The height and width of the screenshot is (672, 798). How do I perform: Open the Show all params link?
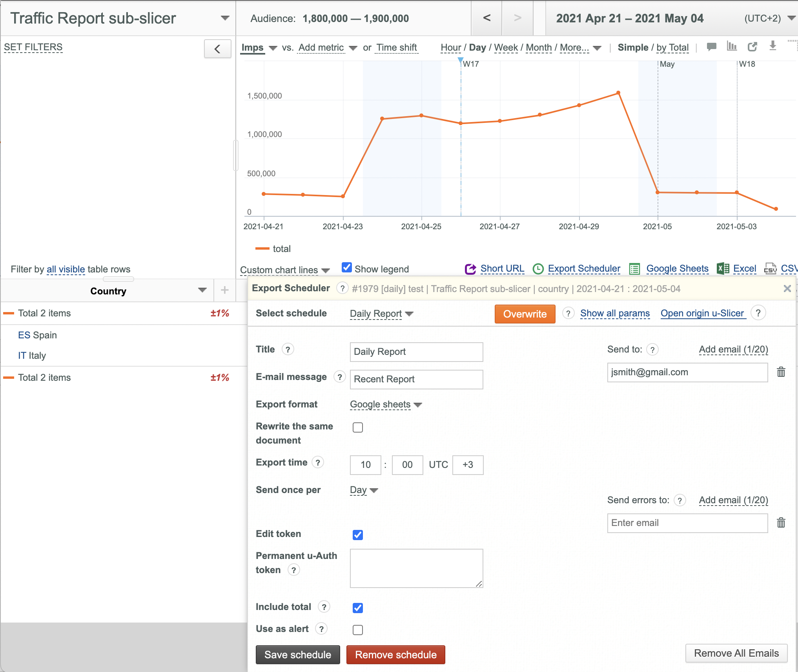(615, 313)
